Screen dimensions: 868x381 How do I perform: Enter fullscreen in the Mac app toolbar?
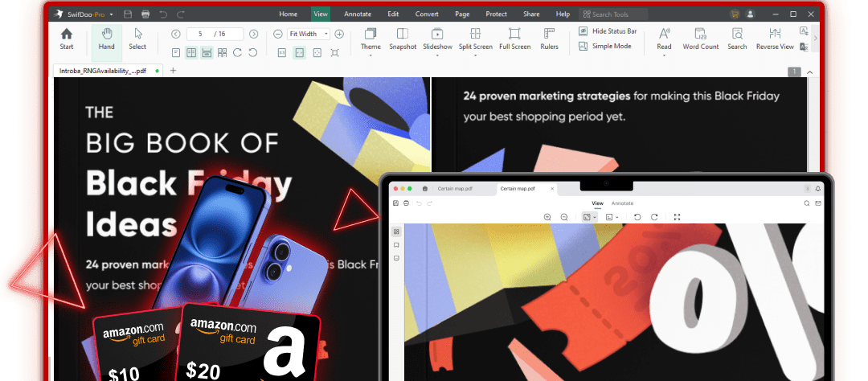coord(677,217)
